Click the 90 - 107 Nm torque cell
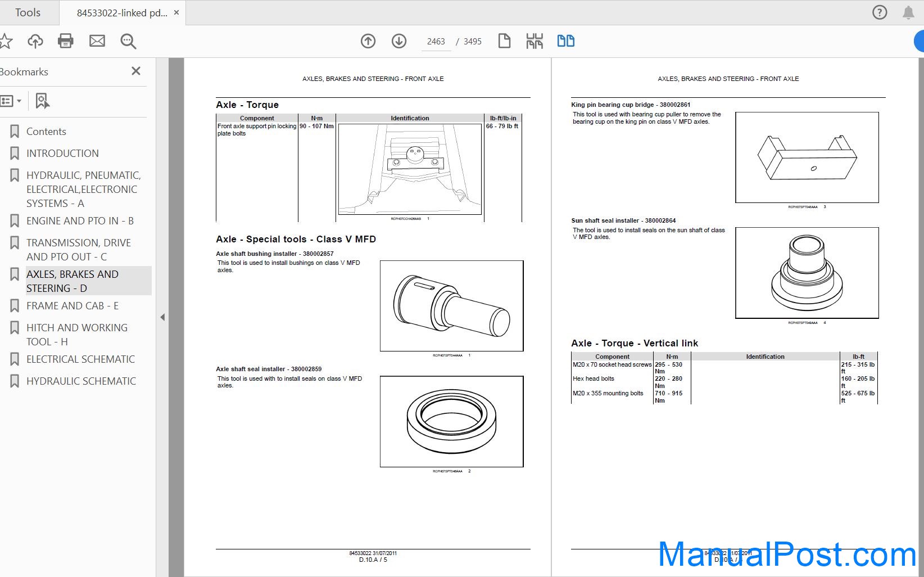 click(316, 126)
